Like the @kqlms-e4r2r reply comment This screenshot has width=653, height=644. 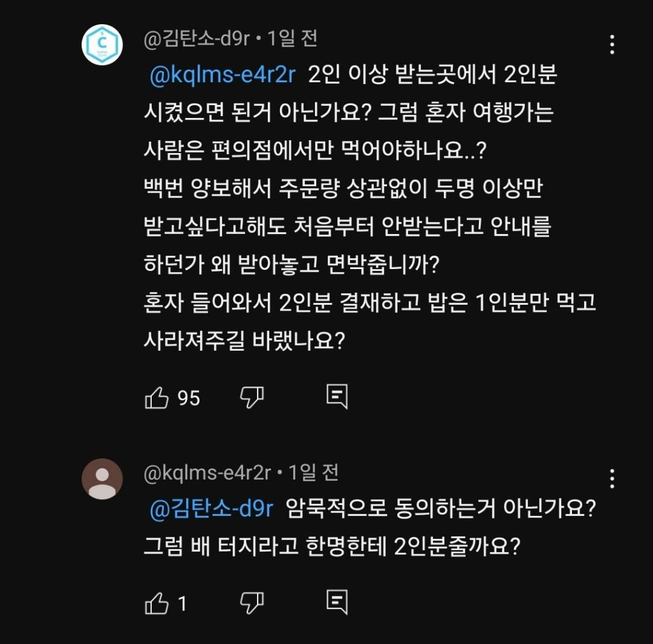coord(157,603)
